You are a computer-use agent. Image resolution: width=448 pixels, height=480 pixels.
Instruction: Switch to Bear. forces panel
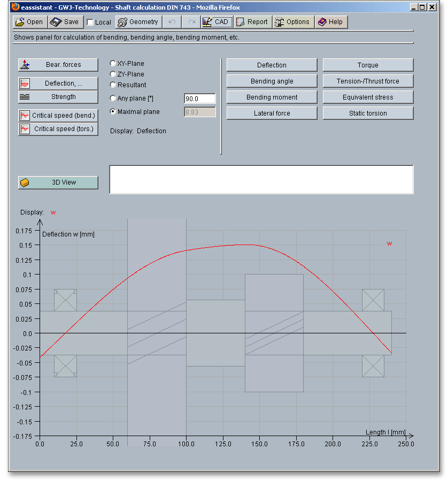click(58, 65)
